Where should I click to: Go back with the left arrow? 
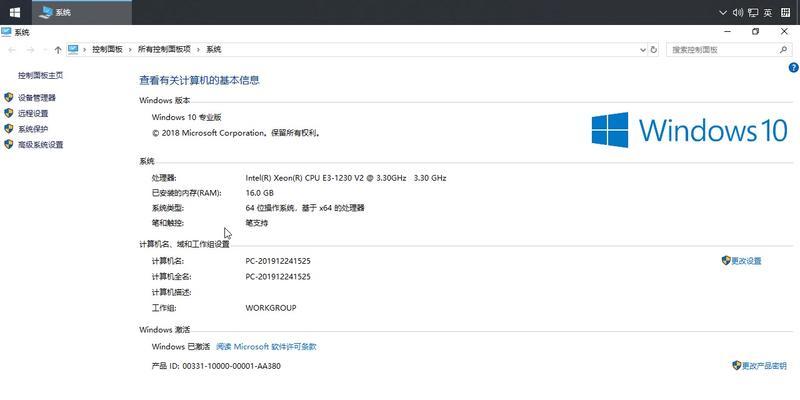pyautogui.click(x=12, y=49)
